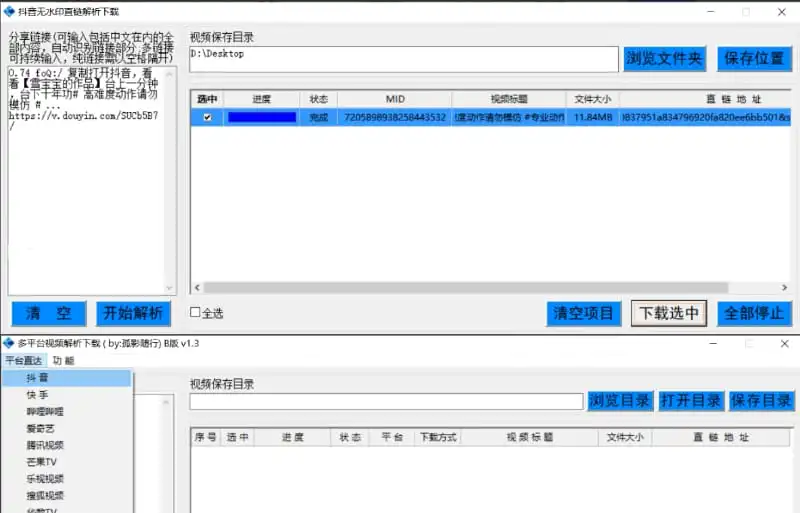Click the Douyin downloader window title icon
The width and height of the screenshot is (800, 513).
[9, 13]
